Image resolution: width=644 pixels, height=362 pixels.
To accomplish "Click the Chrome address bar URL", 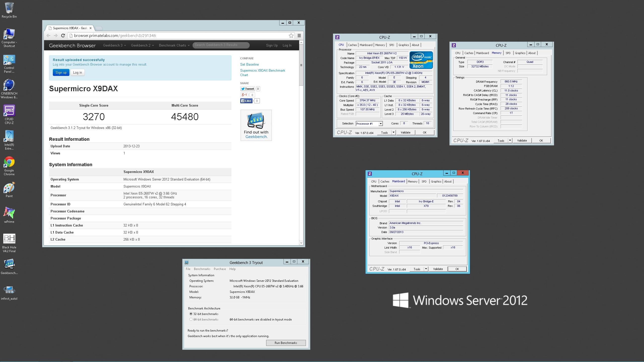I will pyautogui.click(x=115, y=36).
